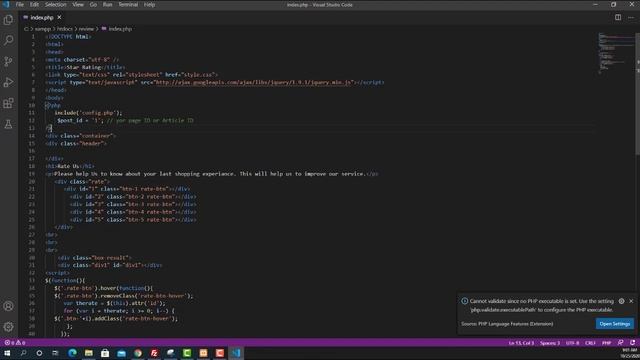Click the feedback icon in the status bar
640x360 pixels.
click(x=620, y=343)
